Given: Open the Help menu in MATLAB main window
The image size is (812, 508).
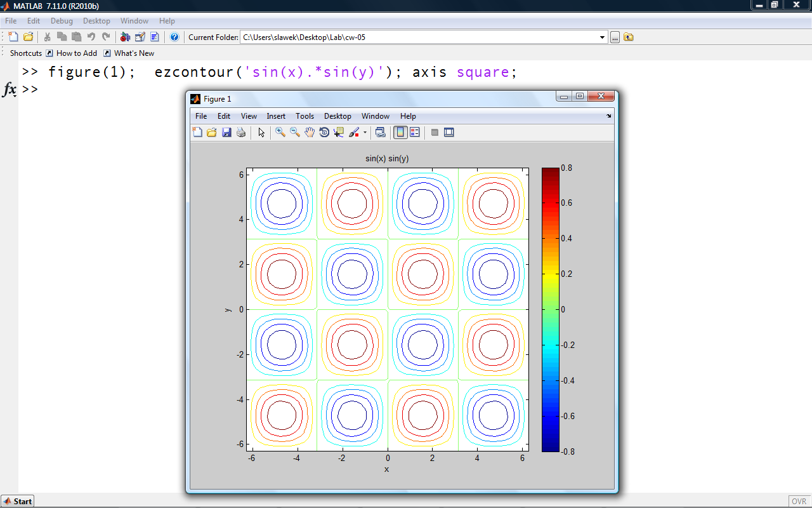Looking at the screenshot, I should pos(167,21).
